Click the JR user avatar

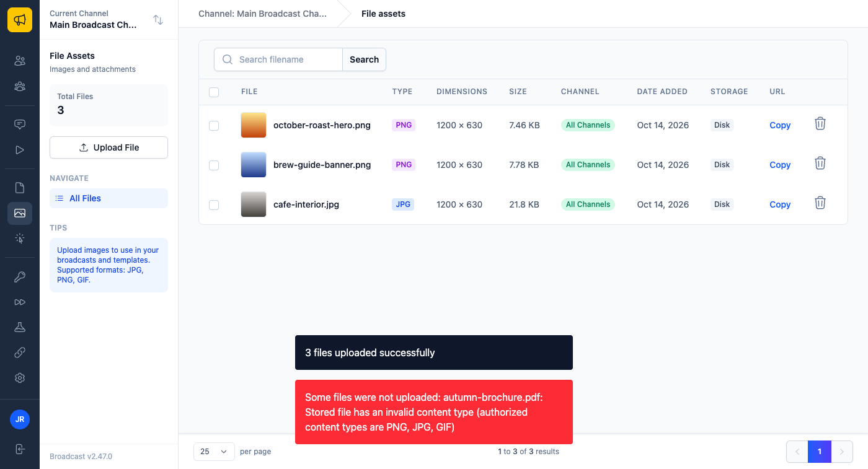click(20, 419)
